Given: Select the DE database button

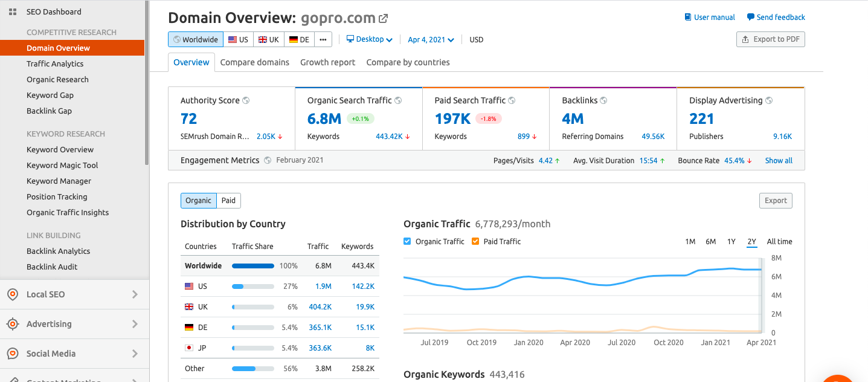Looking at the screenshot, I should 300,39.
